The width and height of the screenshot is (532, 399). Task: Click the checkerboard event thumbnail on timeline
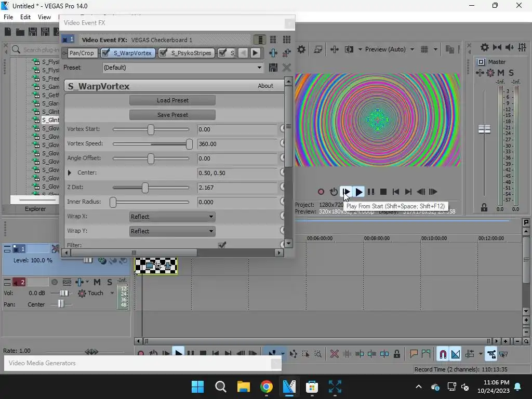pos(156,265)
